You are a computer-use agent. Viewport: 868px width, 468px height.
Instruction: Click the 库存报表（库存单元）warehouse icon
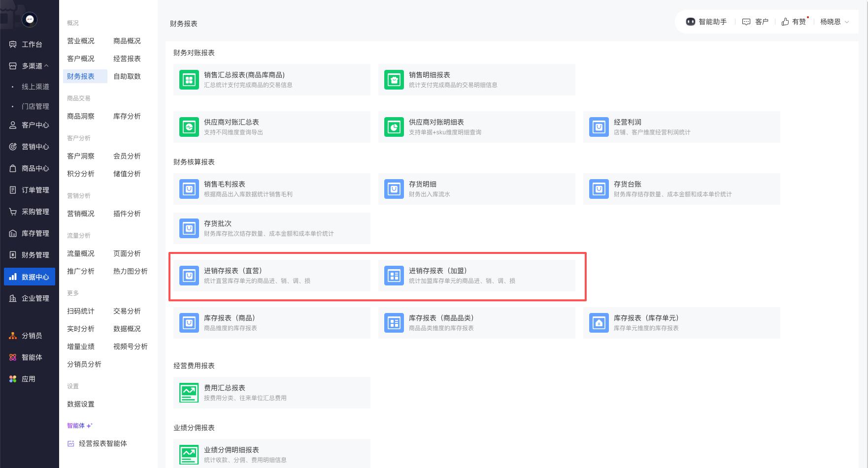click(599, 323)
